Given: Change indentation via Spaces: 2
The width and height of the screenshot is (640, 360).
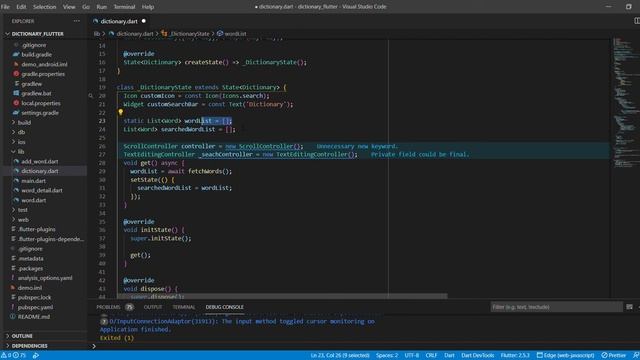Looking at the screenshot, I should tap(387, 356).
